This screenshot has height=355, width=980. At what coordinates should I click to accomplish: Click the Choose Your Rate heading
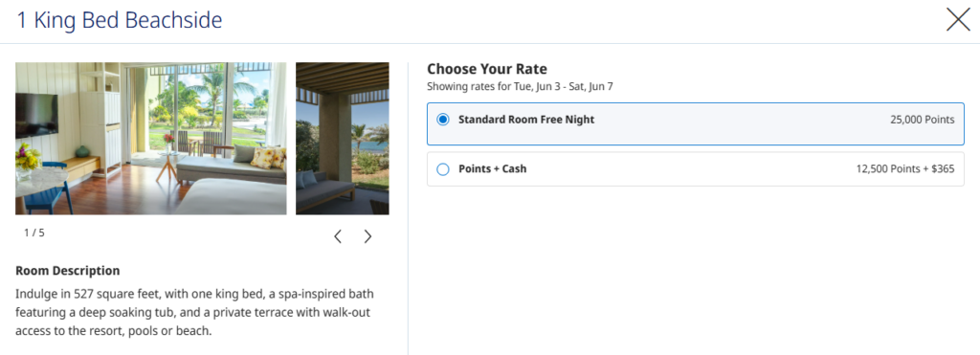487,69
